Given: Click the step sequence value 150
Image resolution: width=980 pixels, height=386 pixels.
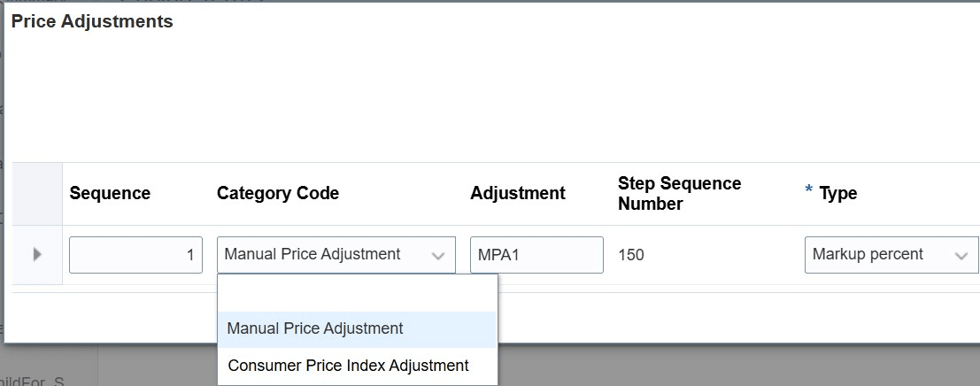Looking at the screenshot, I should click(x=631, y=255).
